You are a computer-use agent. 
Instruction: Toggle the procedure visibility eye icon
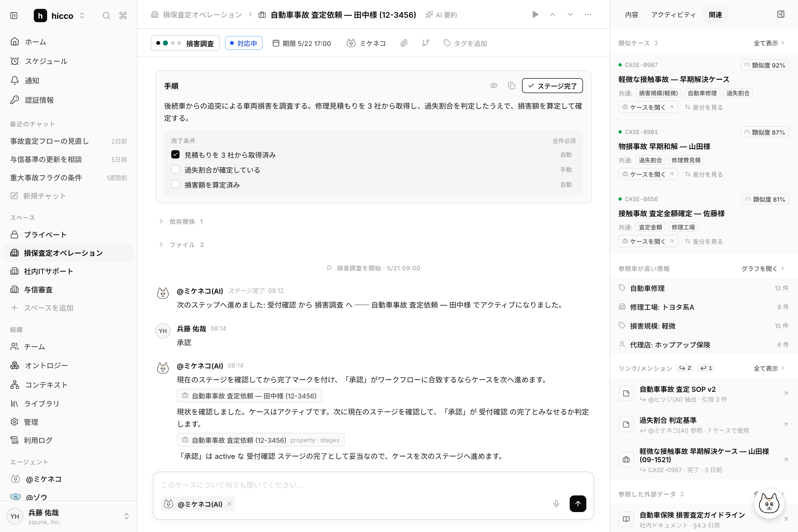tap(494, 86)
